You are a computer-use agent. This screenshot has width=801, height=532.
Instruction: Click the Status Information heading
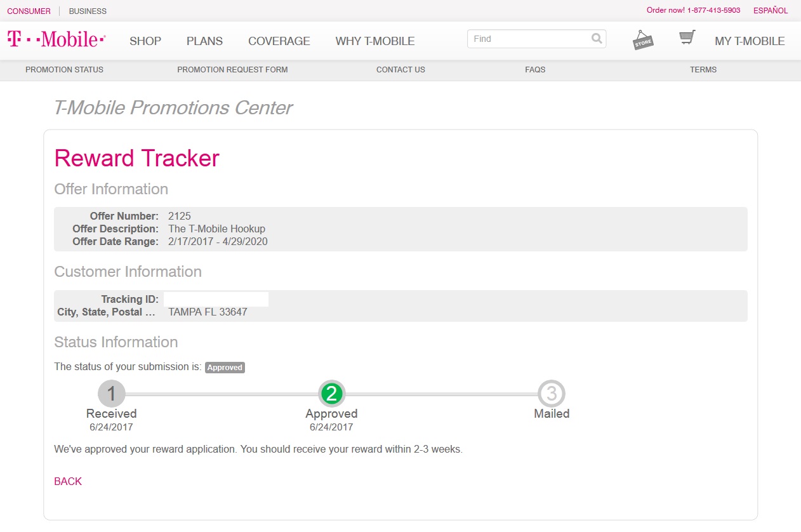pyautogui.click(x=116, y=342)
